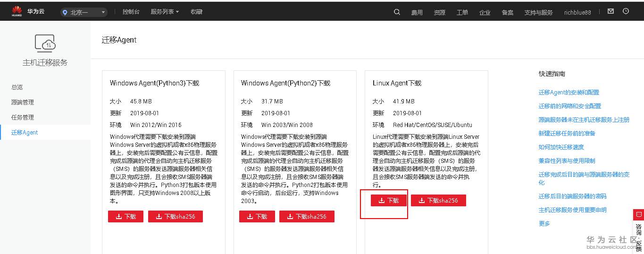This screenshot has width=644, height=254.
Task: Download sha256 for Windows Agent Python2
Action: coord(307,216)
